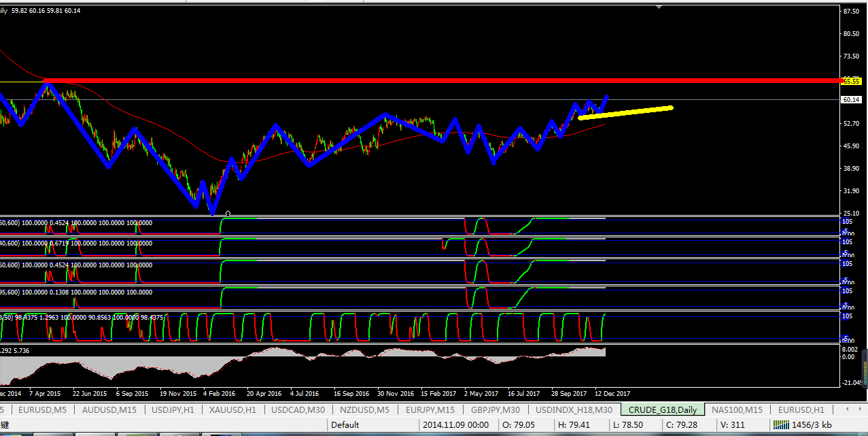Switch to the USDINDX_H18,M30 chart tab

[x=574, y=410]
